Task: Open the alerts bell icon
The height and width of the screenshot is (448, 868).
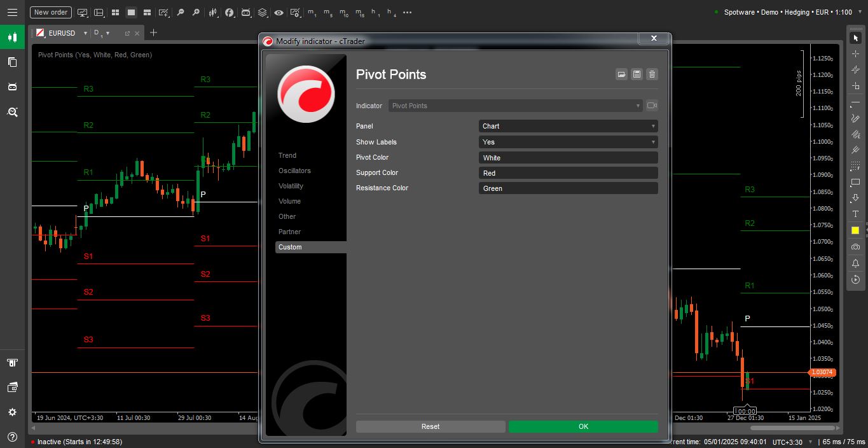Action: tap(855, 263)
